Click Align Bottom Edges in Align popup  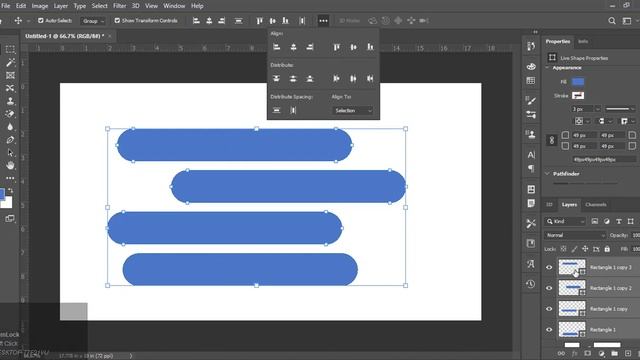[370, 47]
